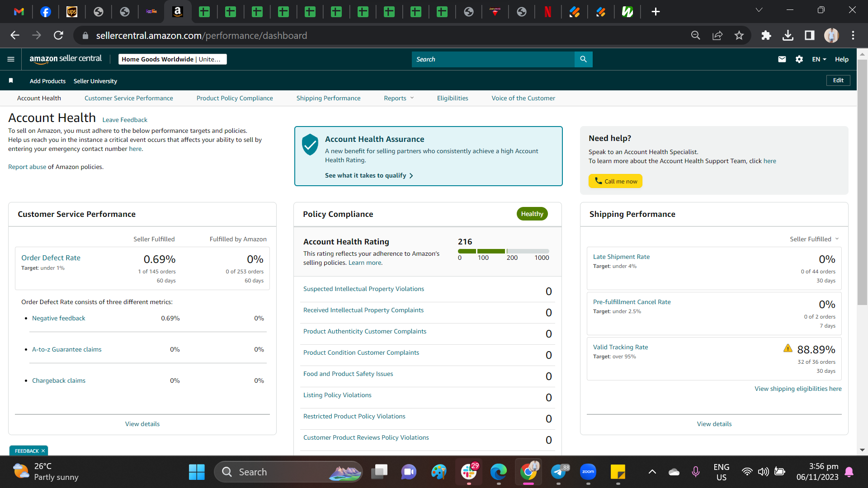Click the Account Health Rating progress bar
The width and height of the screenshot is (868, 488).
point(503,251)
